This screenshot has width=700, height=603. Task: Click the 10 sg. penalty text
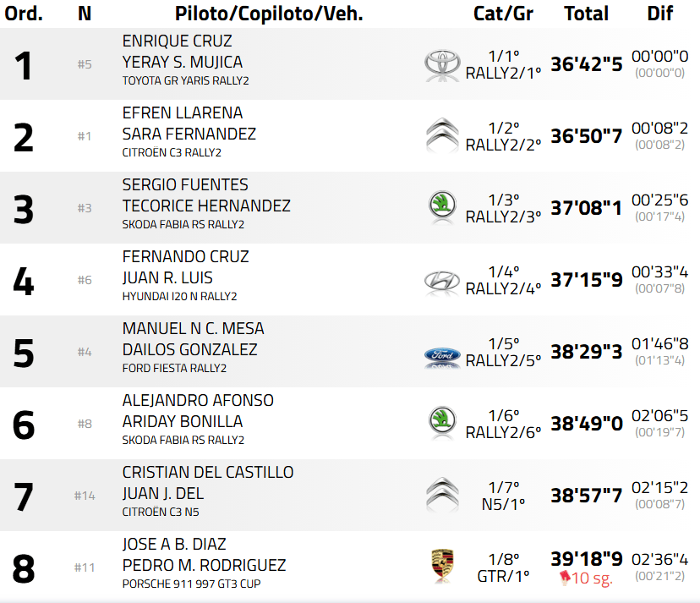point(592,578)
